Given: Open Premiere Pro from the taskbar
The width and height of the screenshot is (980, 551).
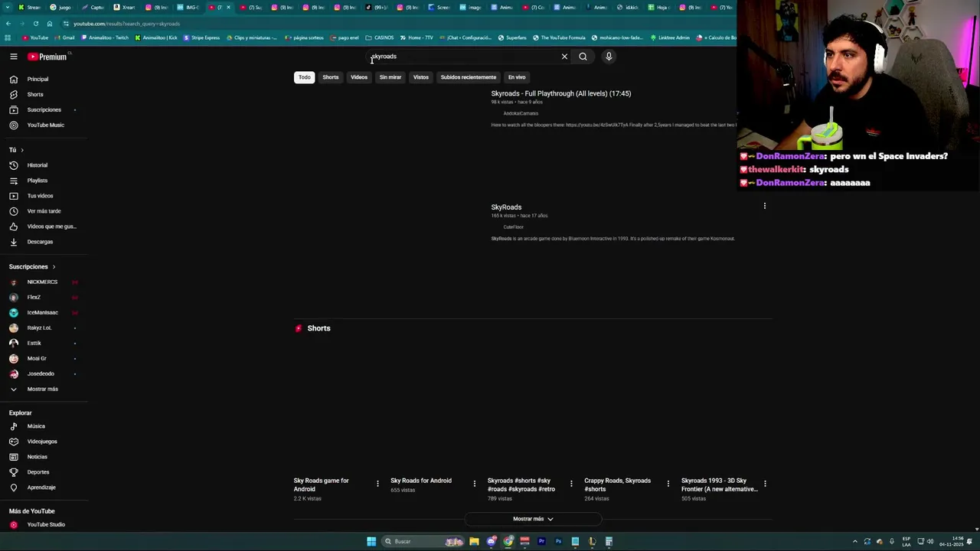Looking at the screenshot, I should point(541,541).
